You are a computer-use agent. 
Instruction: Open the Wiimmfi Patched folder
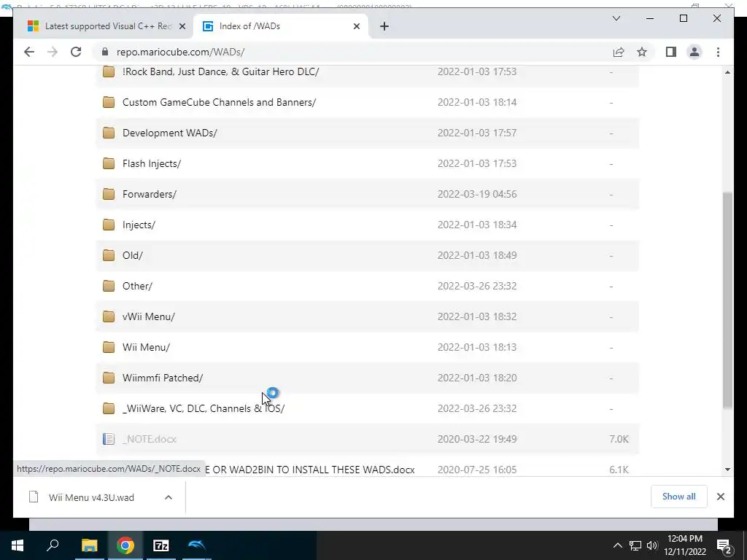tap(163, 378)
